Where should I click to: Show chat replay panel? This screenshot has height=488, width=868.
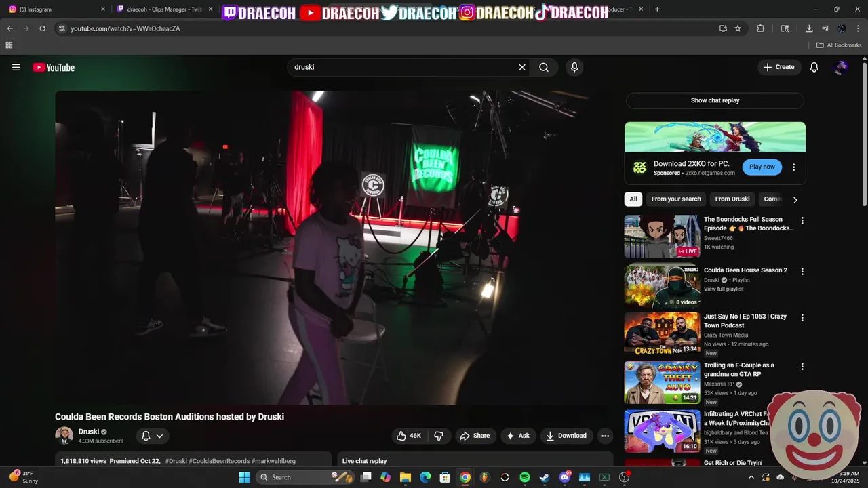tap(715, 100)
